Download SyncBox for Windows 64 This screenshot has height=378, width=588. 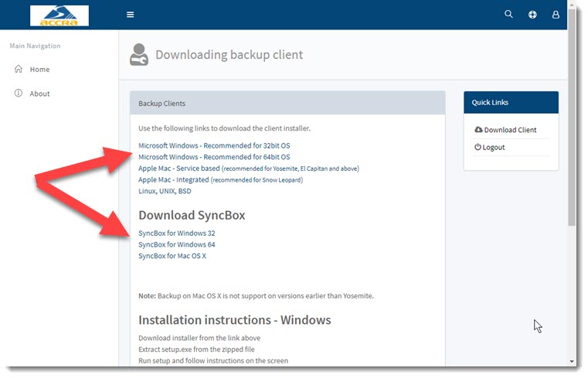coord(176,244)
